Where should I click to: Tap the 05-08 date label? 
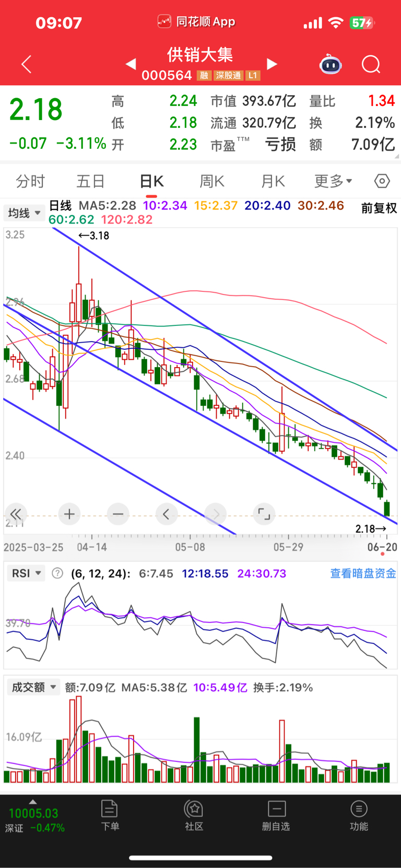[190, 547]
